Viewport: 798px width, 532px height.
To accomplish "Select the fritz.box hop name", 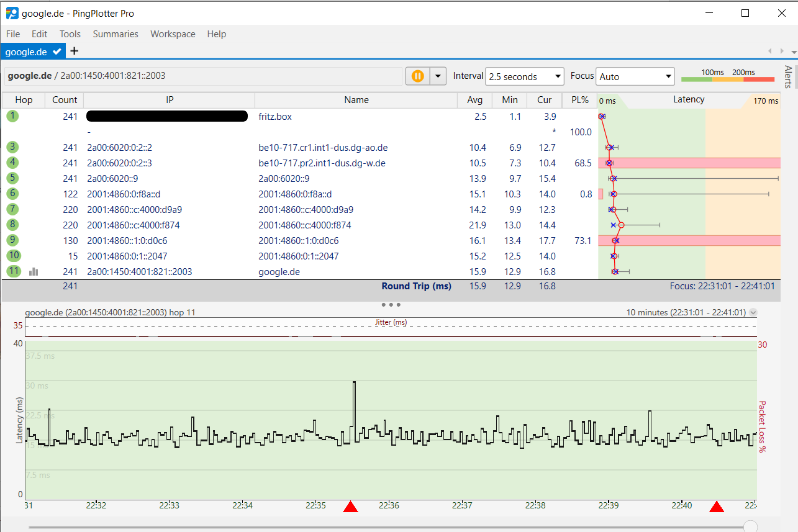I will tap(275, 116).
